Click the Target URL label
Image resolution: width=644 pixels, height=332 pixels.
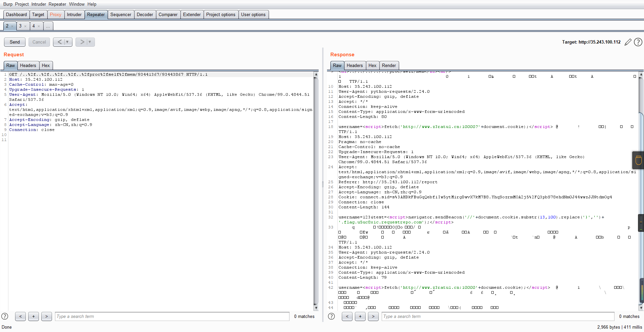(591, 42)
